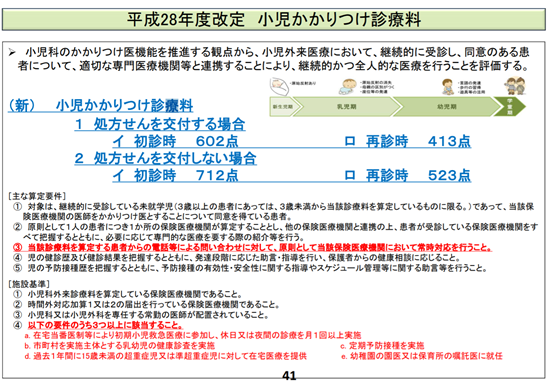
Task: Click the [施設基準] section label
Action: 29,284
